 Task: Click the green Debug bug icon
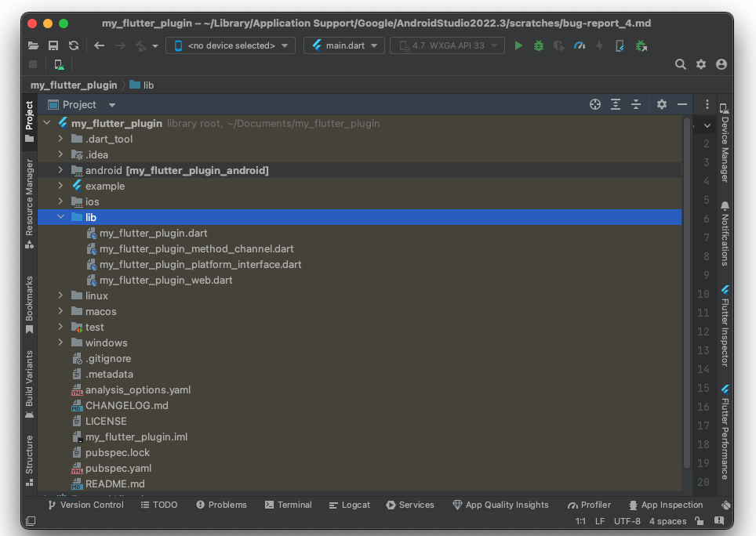[x=538, y=46]
